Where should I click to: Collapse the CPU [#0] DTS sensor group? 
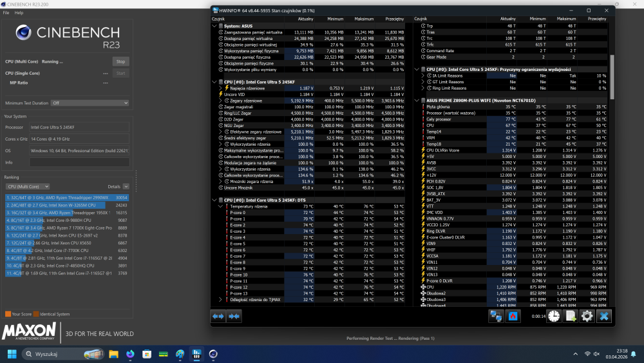coord(214,201)
